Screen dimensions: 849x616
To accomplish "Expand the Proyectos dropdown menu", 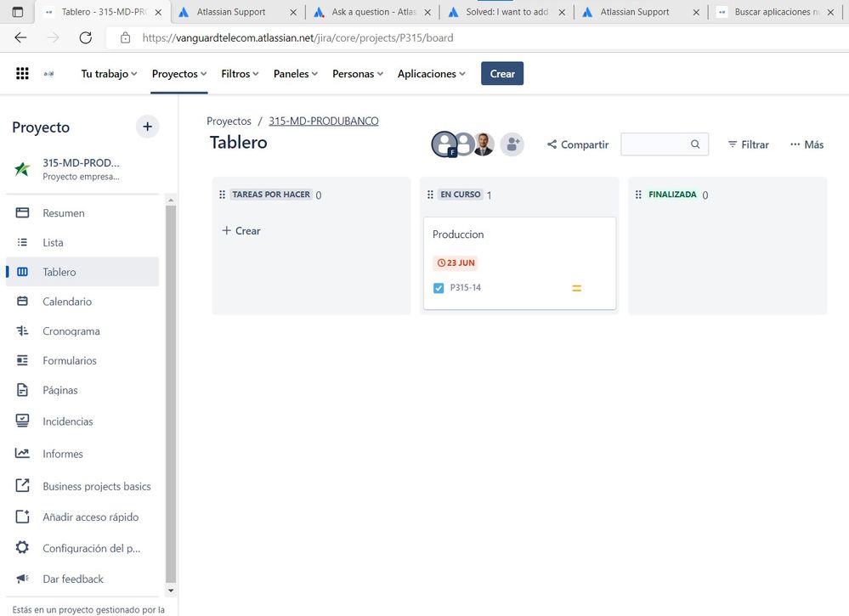I will point(179,74).
